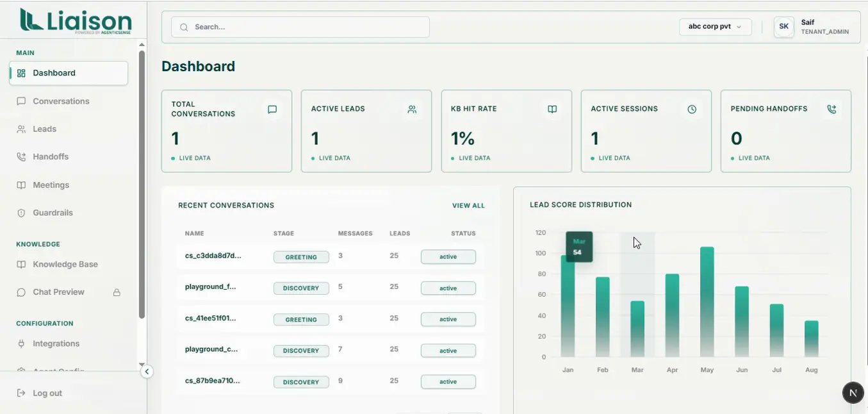Click Discovery stage badge of playground_f

click(301, 288)
